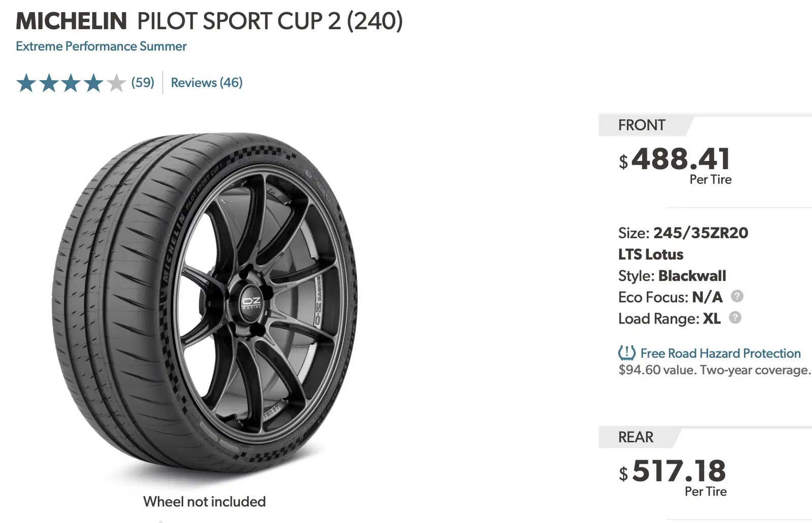Click the Size 245/35ZR20 specification
812x523 pixels.
pyautogui.click(x=683, y=233)
